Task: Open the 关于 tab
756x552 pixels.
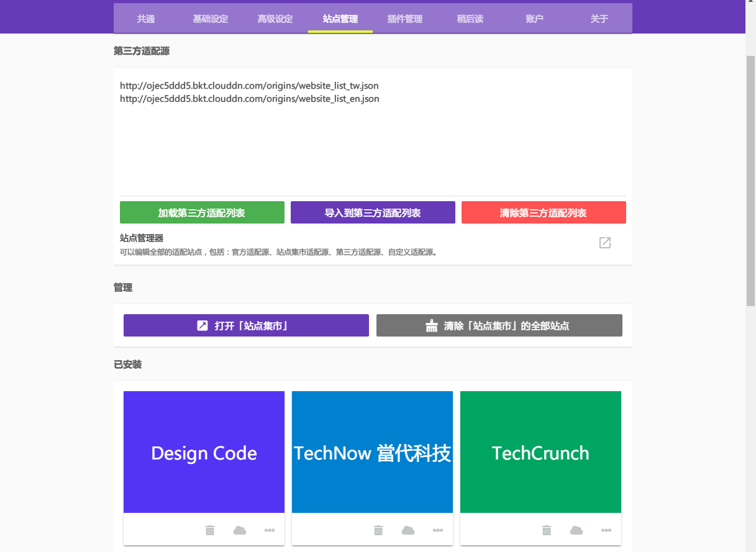Action: 599,19
